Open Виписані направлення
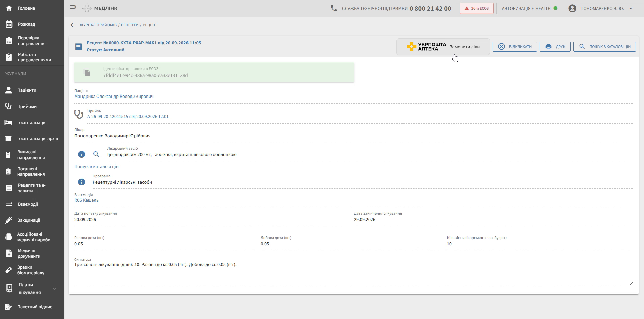Image resolution: width=644 pixels, height=319 pixels. [x=32, y=155]
